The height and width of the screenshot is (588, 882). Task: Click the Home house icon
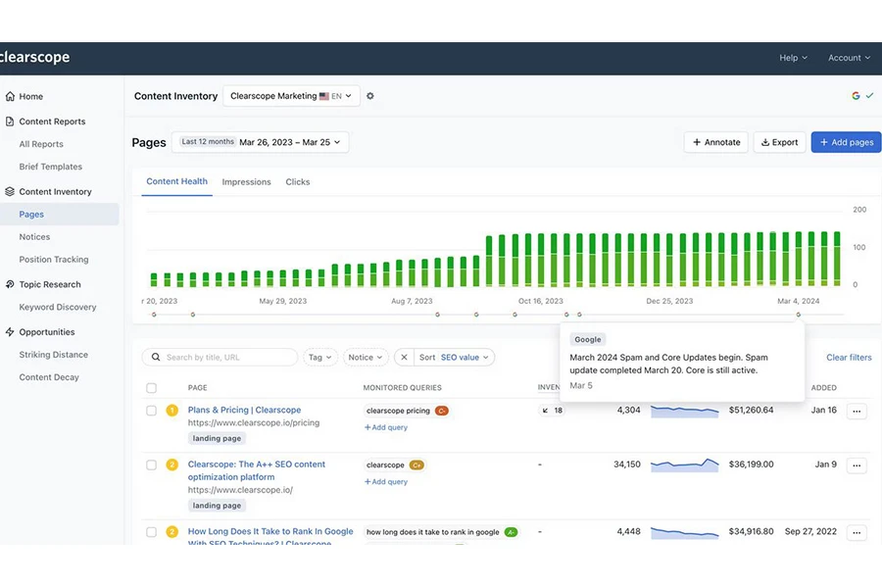pyautogui.click(x=10, y=96)
